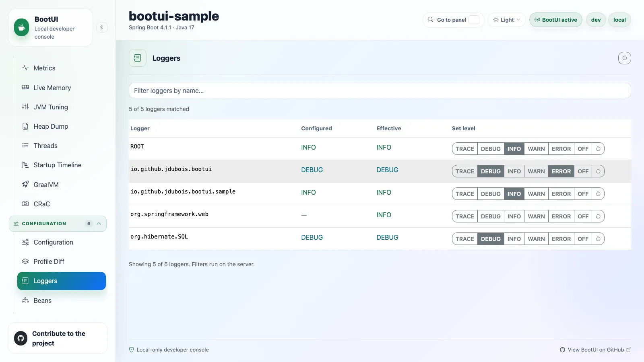This screenshot has height=362, width=644.
Task: Collapse the sidebar with the double-chevron button
Action: tap(101, 27)
